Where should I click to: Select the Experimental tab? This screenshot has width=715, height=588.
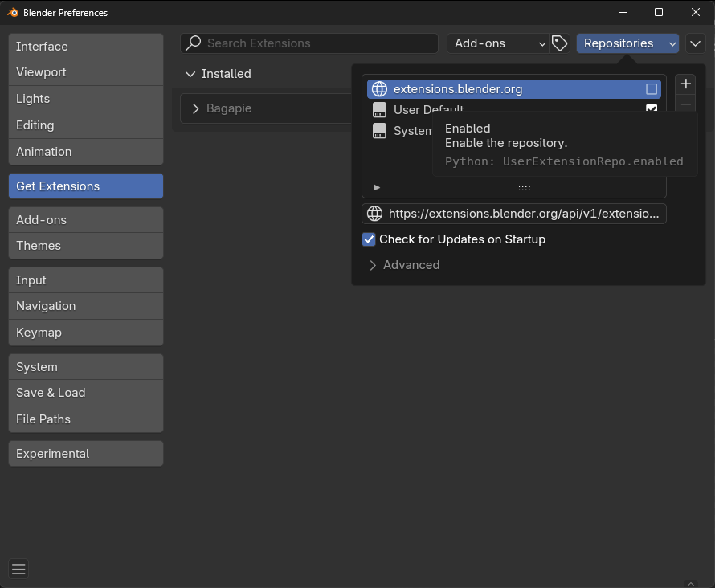(86, 454)
